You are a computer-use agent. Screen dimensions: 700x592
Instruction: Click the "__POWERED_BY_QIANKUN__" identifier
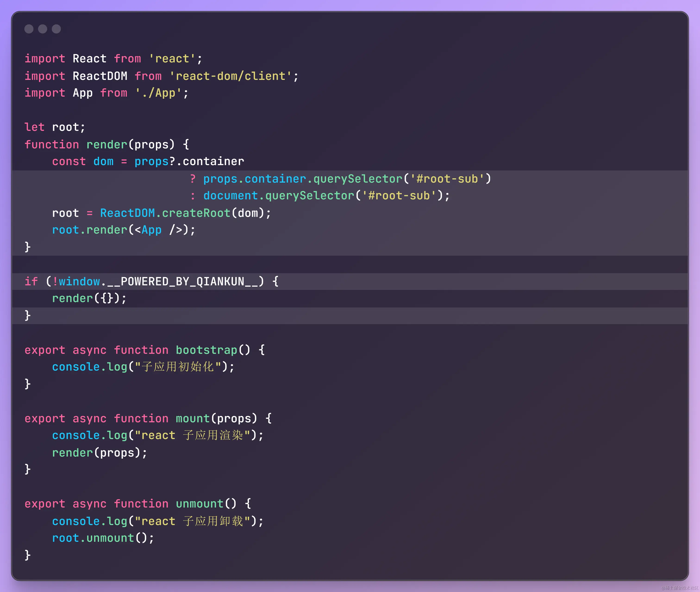coord(183,281)
